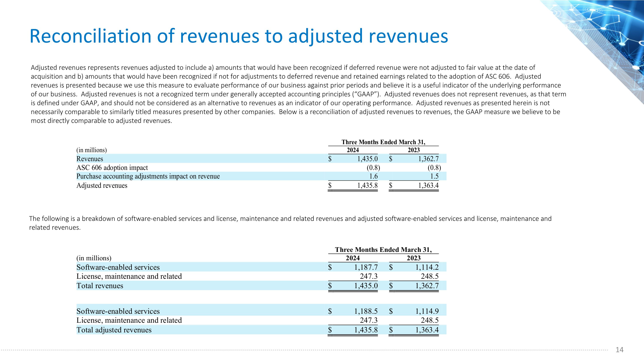Click page number 14

tap(619, 350)
